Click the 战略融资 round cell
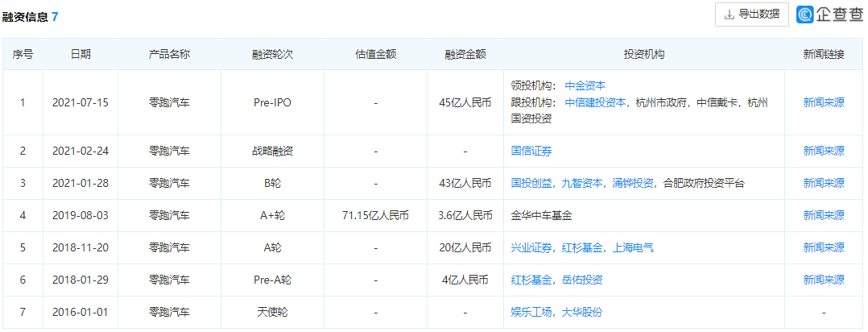 coord(272,151)
